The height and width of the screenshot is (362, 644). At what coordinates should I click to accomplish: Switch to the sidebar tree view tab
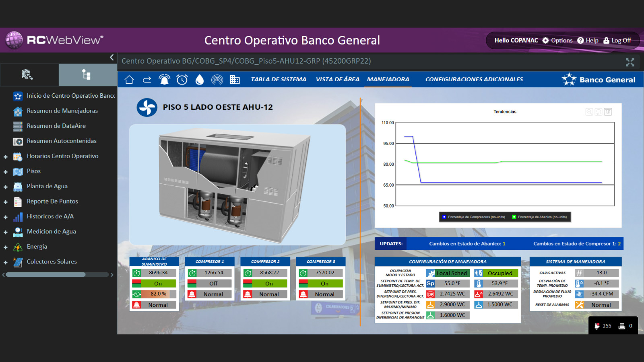pyautogui.click(x=88, y=75)
